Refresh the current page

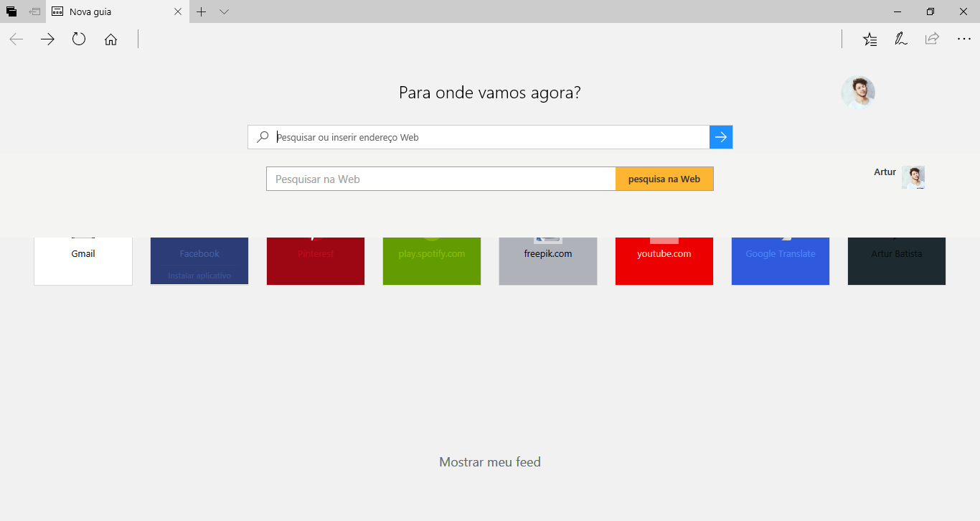pos(79,39)
